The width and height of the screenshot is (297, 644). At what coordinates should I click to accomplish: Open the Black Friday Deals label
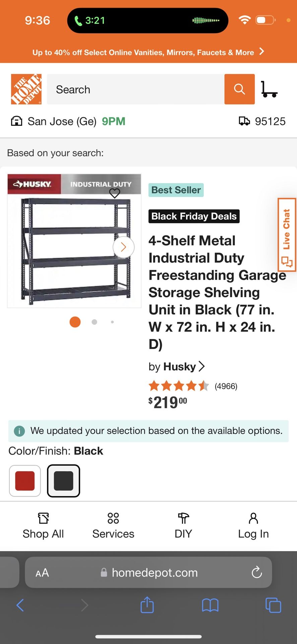194,216
